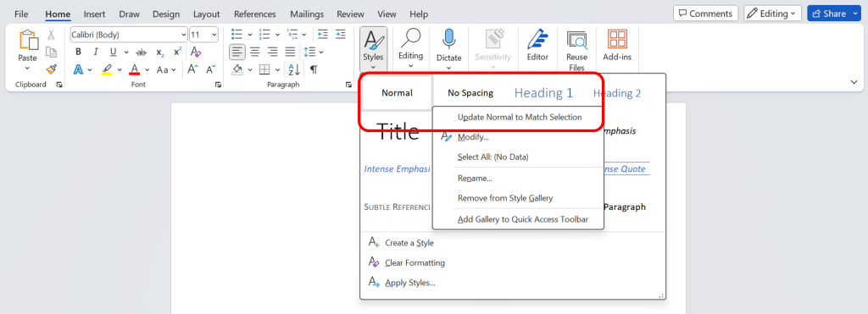Decrease paragraph indent
868x314 pixels.
[323, 35]
